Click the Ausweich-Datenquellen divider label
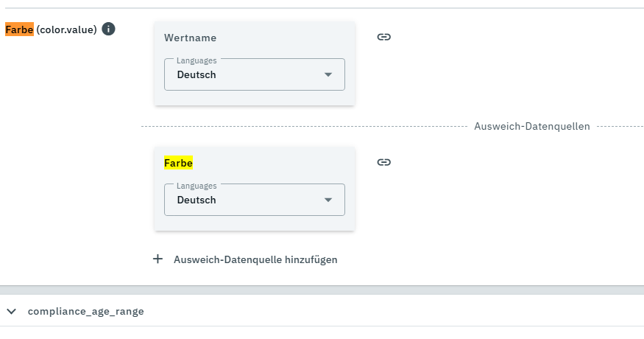 [x=531, y=126]
